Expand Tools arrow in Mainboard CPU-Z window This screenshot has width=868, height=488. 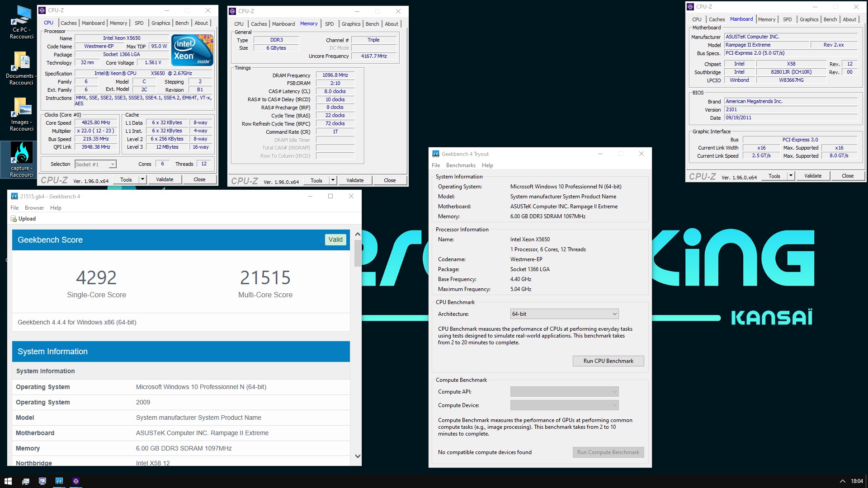(791, 176)
